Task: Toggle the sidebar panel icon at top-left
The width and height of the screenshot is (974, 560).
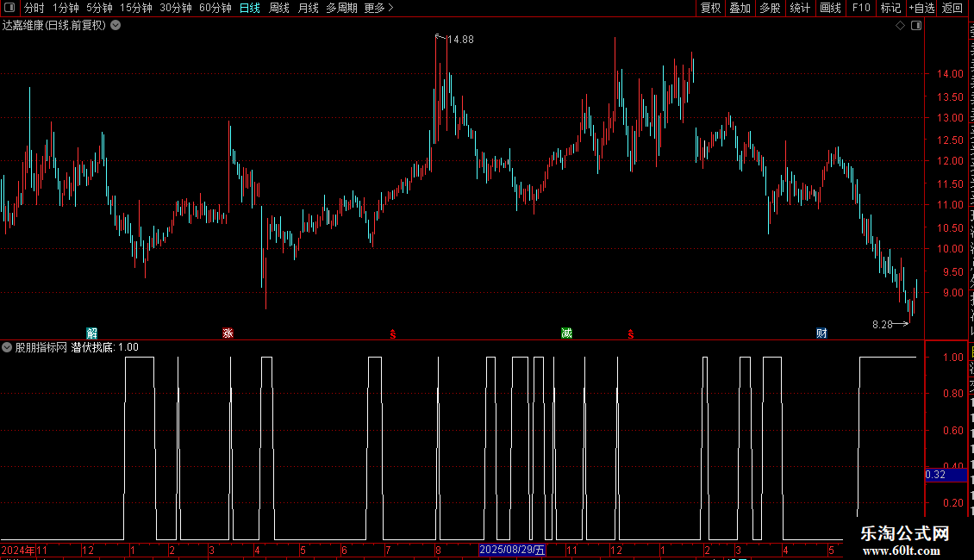Action: tap(9, 8)
